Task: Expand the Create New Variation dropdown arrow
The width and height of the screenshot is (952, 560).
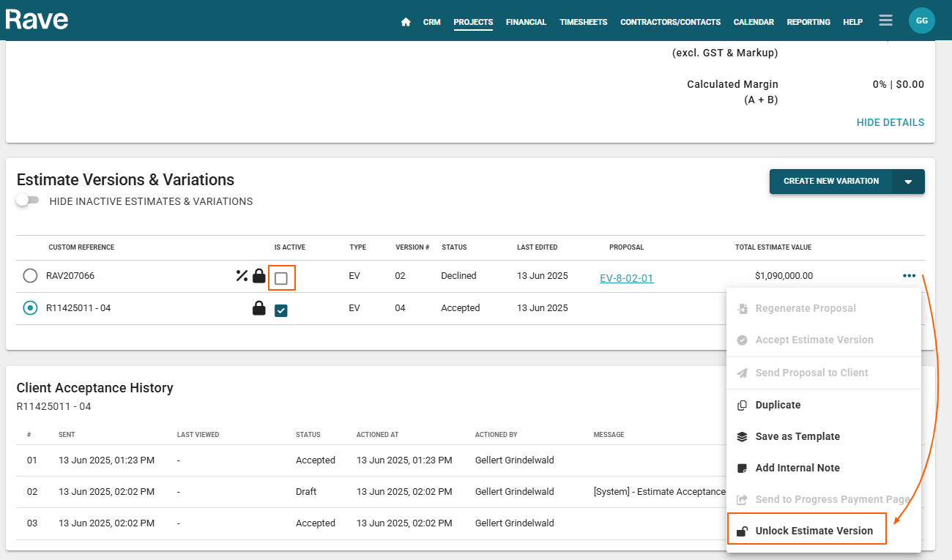Action: click(x=908, y=182)
